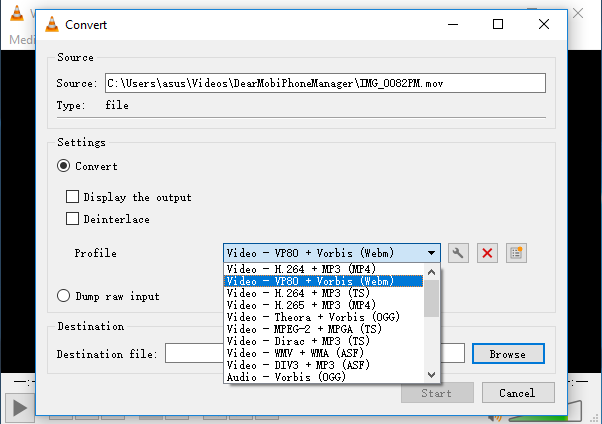The image size is (602, 424).
Task: Minimize the Convert dialog
Action: 453,24
